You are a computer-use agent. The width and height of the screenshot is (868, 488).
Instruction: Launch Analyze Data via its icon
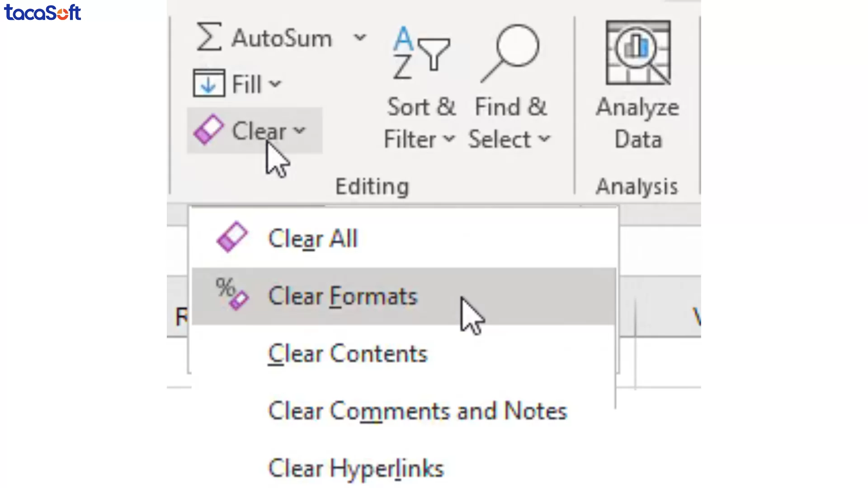coord(637,52)
